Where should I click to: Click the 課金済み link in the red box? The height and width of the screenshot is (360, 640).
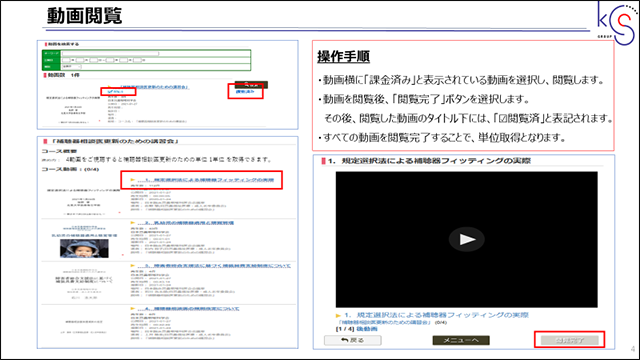[245, 92]
